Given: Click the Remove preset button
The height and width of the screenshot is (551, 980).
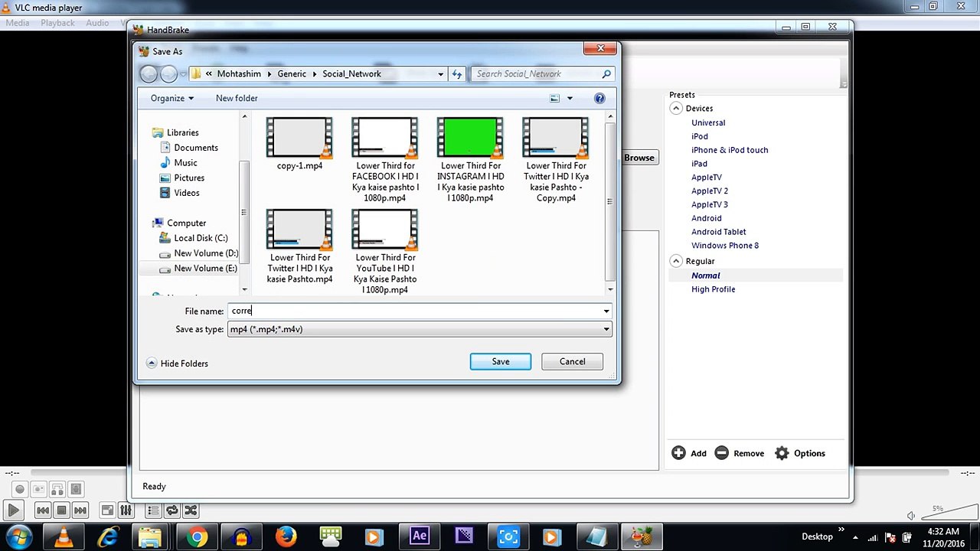Looking at the screenshot, I should pyautogui.click(x=739, y=453).
